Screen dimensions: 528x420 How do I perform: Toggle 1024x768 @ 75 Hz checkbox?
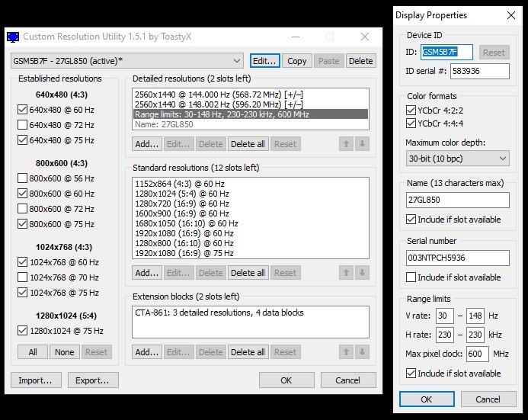click(x=22, y=293)
